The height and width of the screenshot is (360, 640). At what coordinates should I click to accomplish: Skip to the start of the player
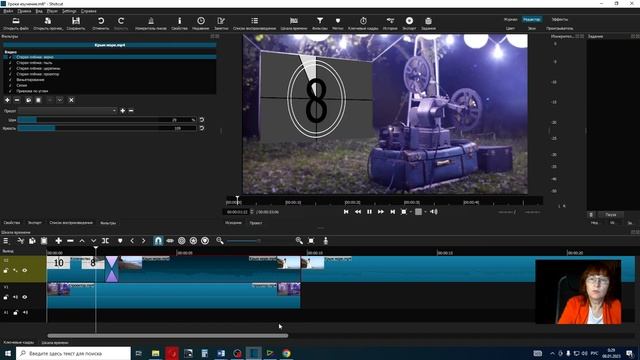click(346, 212)
